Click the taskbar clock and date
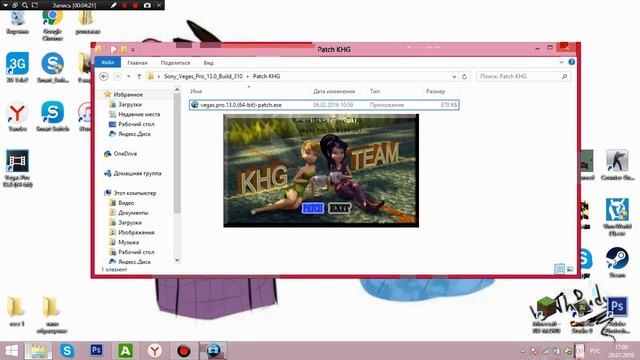 click(x=620, y=351)
